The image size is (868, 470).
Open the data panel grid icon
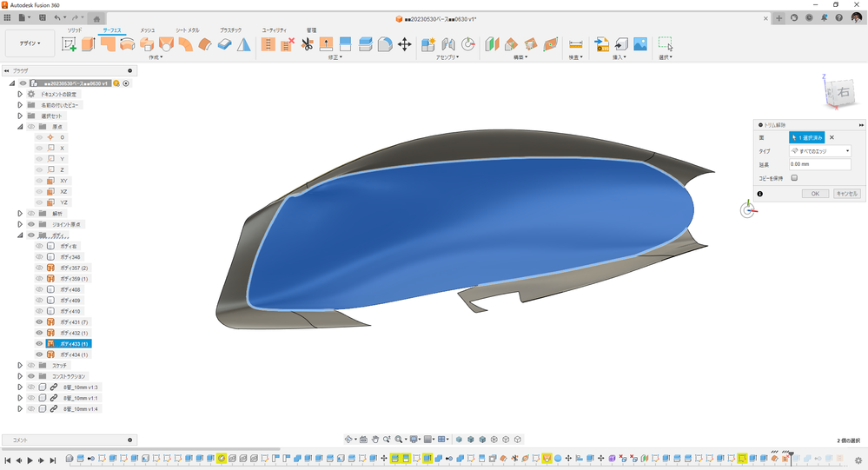pyautogui.click(x=7, y=17)
